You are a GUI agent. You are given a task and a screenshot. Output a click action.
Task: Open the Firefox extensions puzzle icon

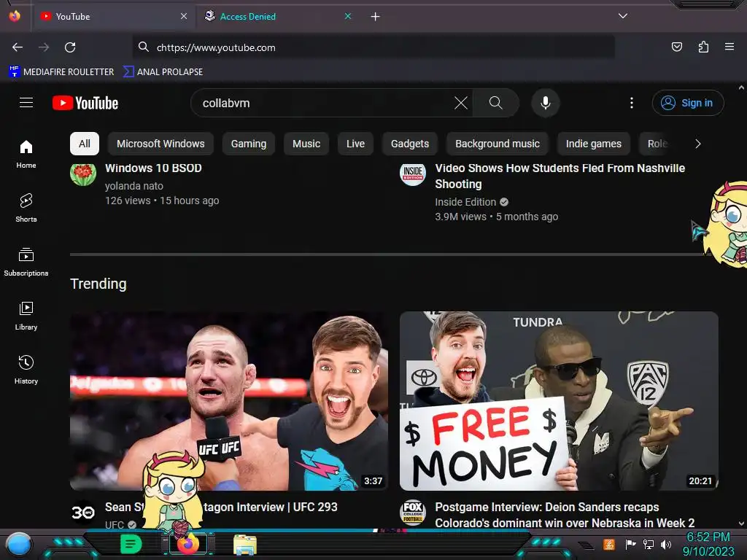(703, 47)
